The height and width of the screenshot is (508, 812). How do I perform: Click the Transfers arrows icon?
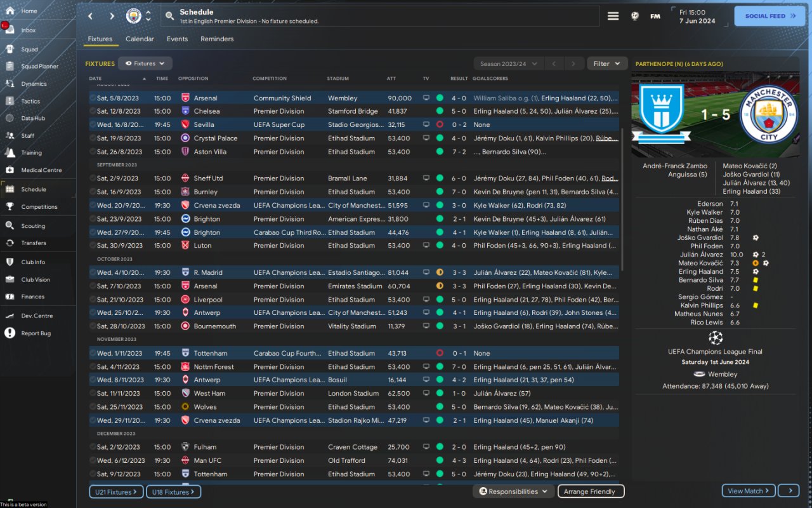point(10,243)
